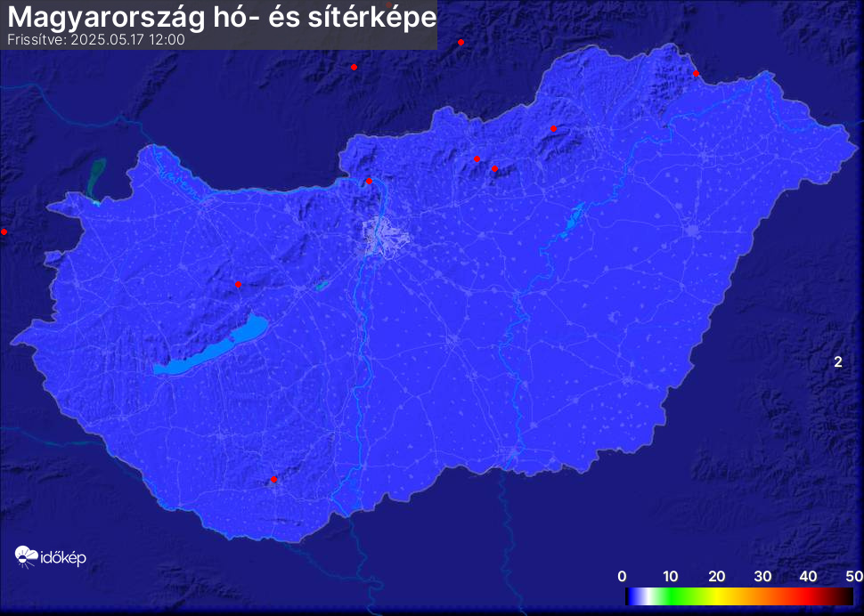The width and height of the screenshot is (864, 616).
Task: Select the smaller left marker of the adjacent pair
Action: pyautogui.click(x=477, y=159)
